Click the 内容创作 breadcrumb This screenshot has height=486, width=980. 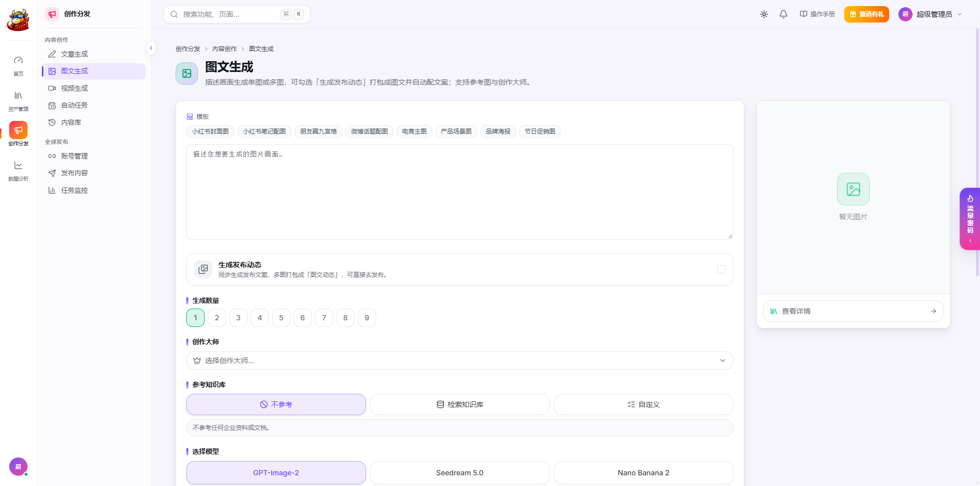click(225, 49)
